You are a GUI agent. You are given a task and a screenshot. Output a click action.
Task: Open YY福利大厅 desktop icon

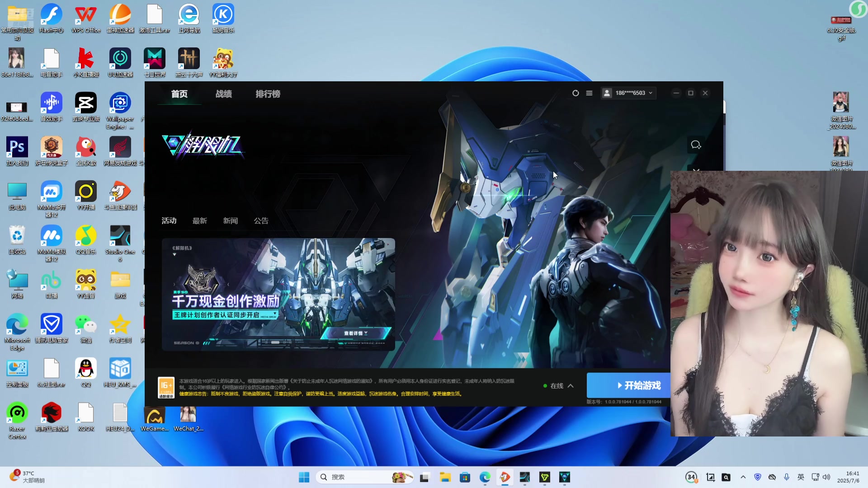click(223, 63)
